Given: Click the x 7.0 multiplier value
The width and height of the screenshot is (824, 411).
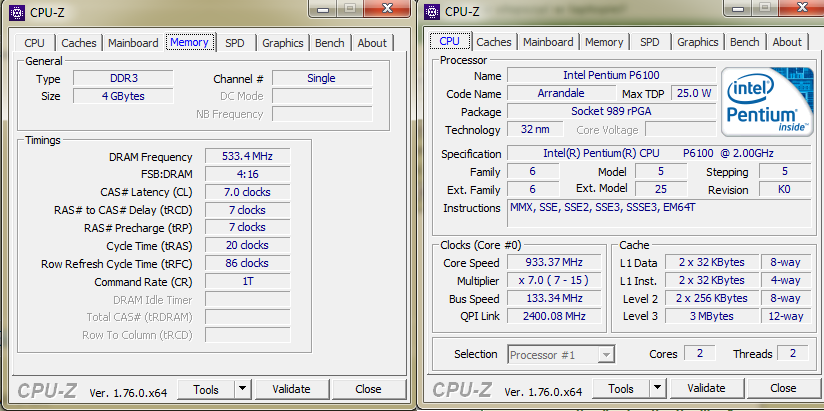Looking at the screenshot, I should coord(554,280).
